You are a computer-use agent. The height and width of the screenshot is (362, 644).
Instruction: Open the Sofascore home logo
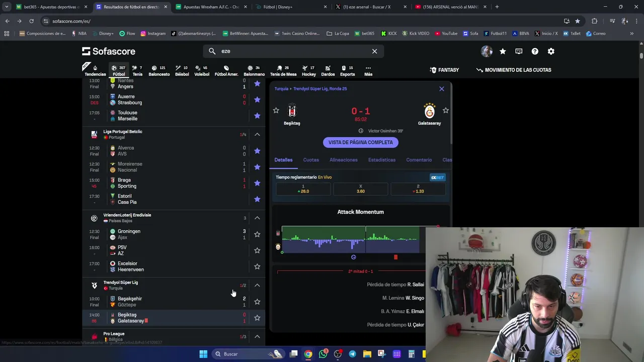pyautogui.click(x=109, y=51)
